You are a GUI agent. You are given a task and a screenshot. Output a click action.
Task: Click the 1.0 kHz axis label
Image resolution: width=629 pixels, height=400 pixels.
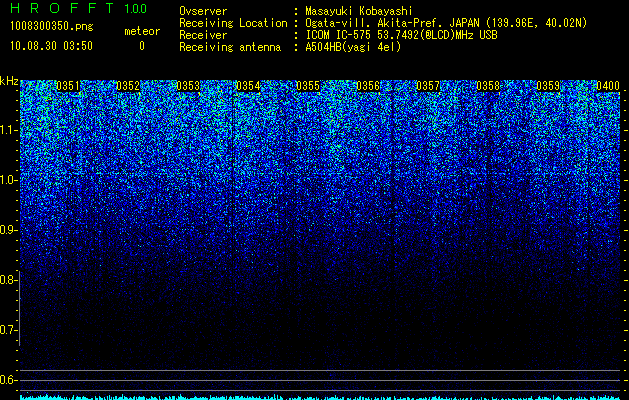[7, 180]
